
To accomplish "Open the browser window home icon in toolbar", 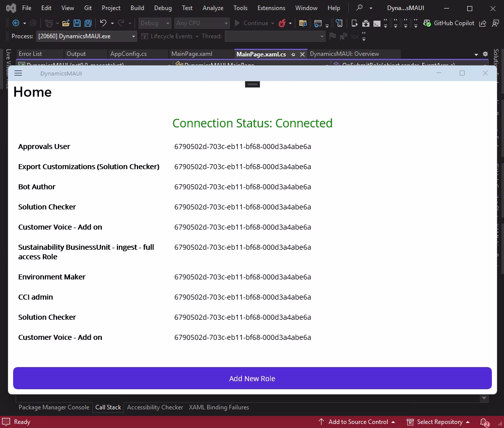I will click(318, 23).
